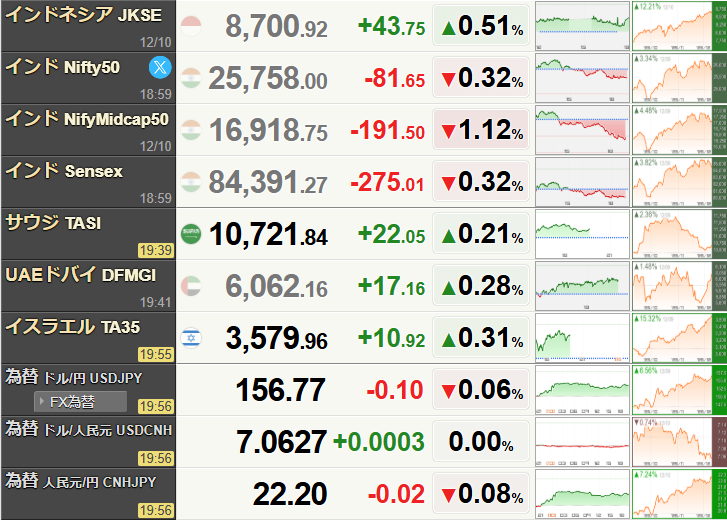Click the ▼0.08% change badge for CNHJPY
This screenshot has width=727, height=520.
(481, 494)
